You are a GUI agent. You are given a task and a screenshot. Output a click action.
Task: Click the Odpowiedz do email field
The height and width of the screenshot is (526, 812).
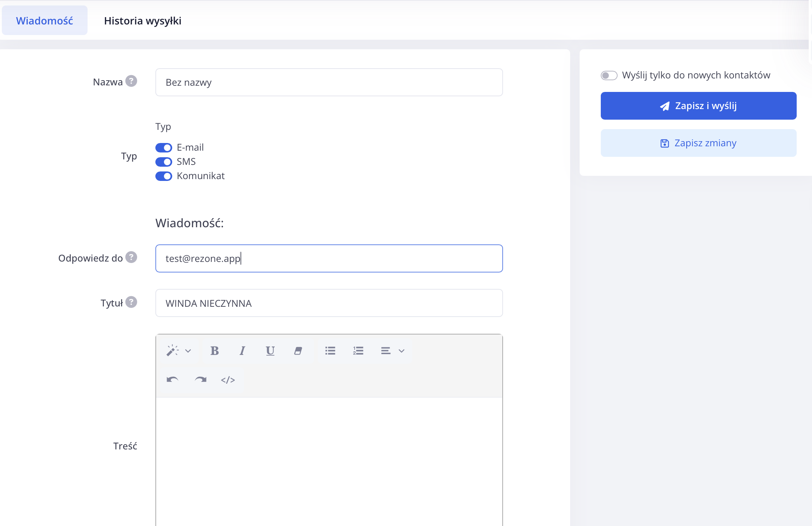329,259
